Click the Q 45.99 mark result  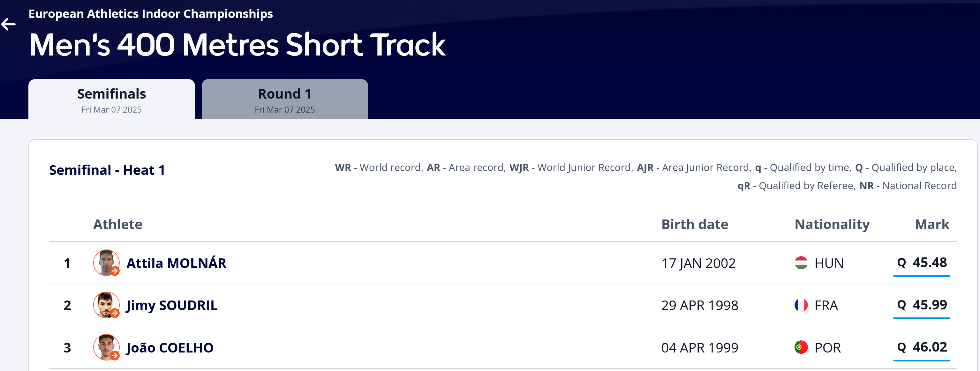921,305
